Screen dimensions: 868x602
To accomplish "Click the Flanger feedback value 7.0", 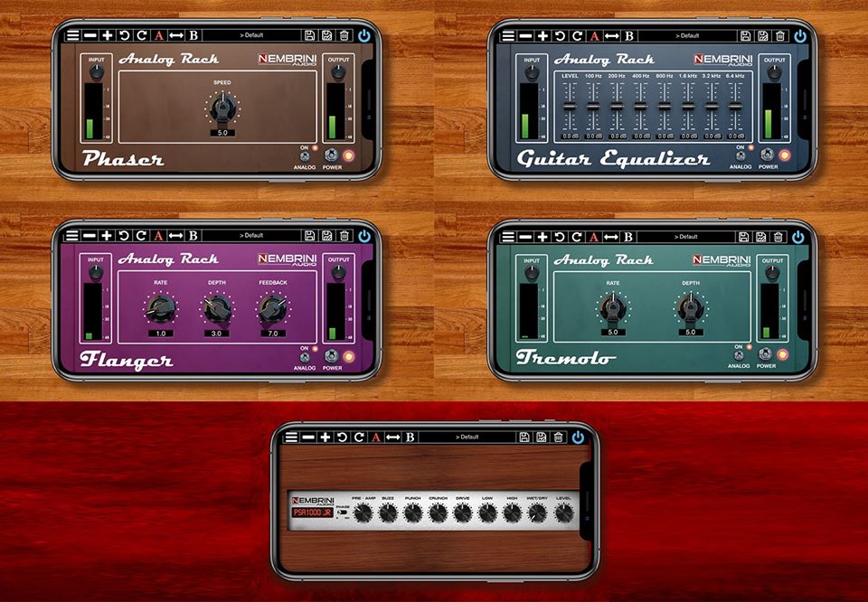I will pos(273,334).
